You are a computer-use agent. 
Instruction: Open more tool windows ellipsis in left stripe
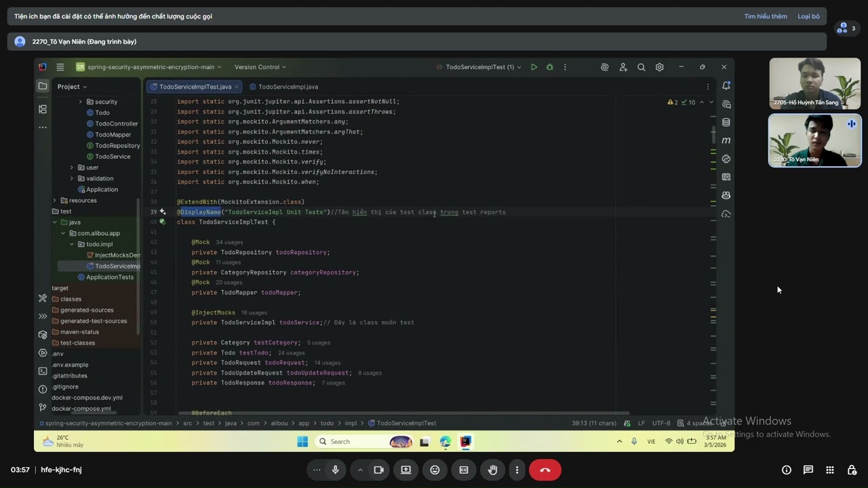(43, 127)
